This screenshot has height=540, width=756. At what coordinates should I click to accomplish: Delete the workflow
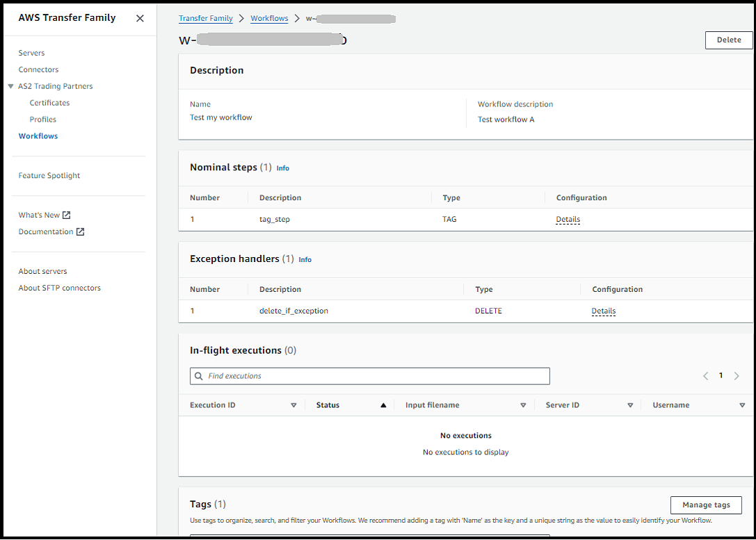point(728,40)
